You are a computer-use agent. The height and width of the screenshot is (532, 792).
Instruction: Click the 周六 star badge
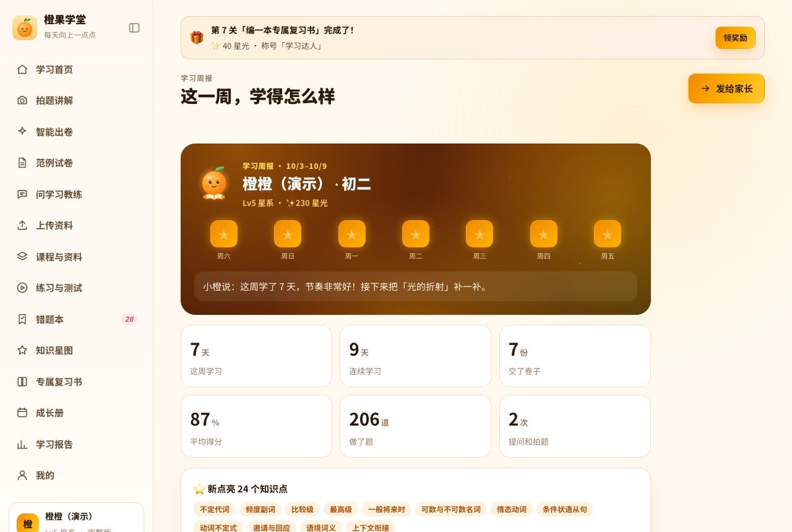coord(224,234)
